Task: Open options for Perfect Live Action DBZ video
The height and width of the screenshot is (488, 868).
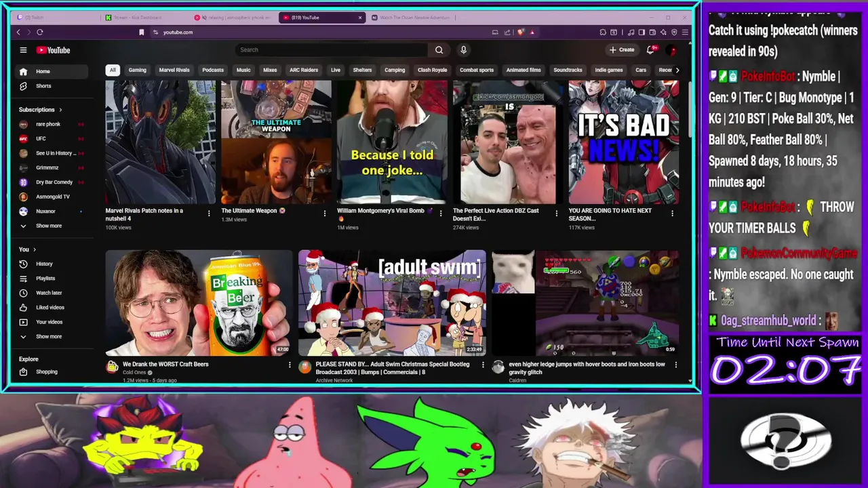Action: (556, 213)
